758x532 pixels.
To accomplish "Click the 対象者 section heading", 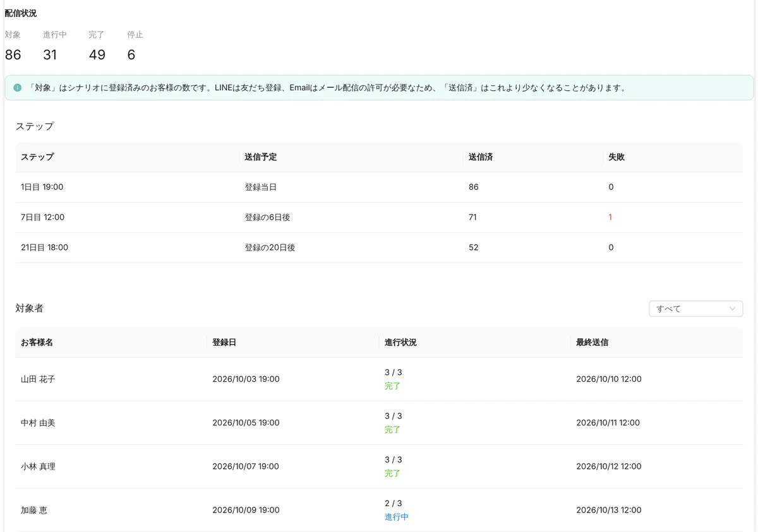I will pos(30,309).
